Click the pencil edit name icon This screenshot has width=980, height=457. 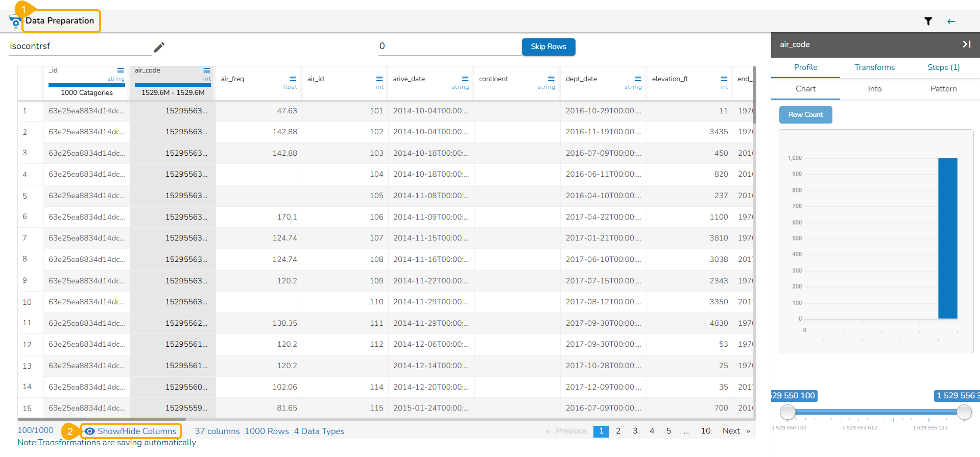click(159, 47)
